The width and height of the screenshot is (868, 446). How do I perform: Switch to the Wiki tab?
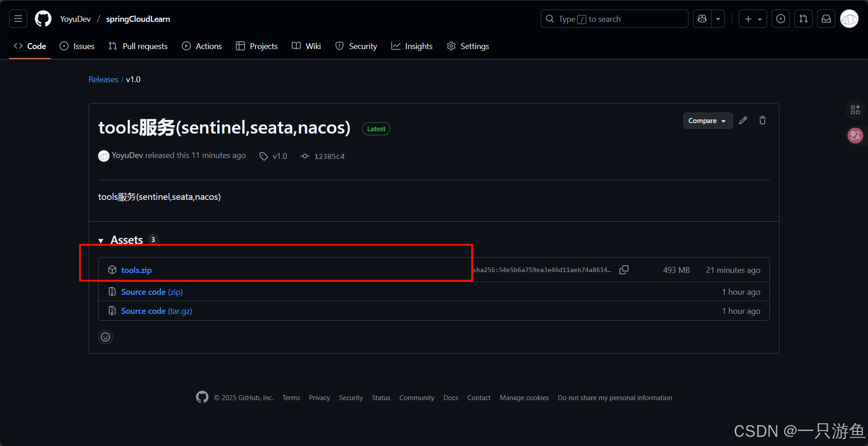[x=306, y=46]
